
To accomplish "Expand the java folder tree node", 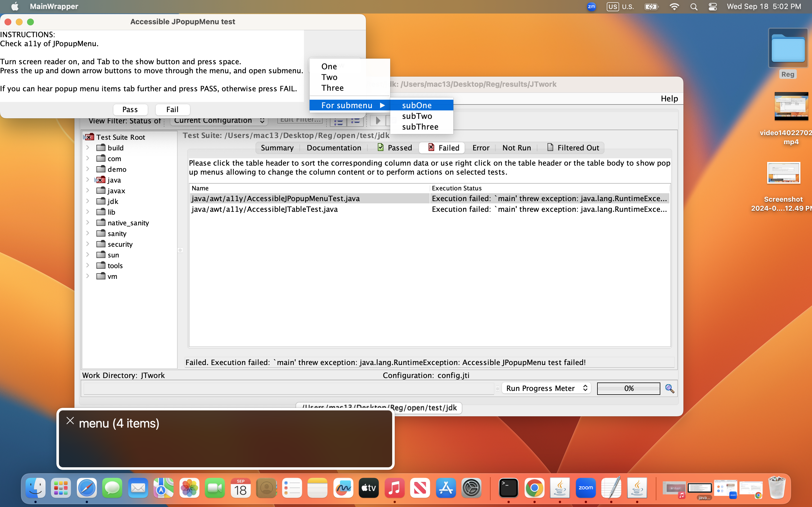I will tap(88, 180).
